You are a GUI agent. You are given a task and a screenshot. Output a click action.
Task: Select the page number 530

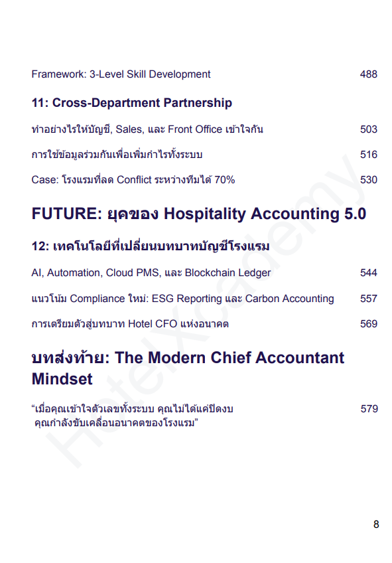click(x=369, y=180)
